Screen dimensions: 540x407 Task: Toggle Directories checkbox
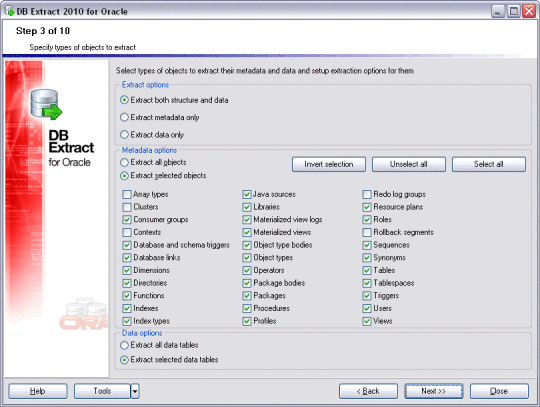point(127,283)
